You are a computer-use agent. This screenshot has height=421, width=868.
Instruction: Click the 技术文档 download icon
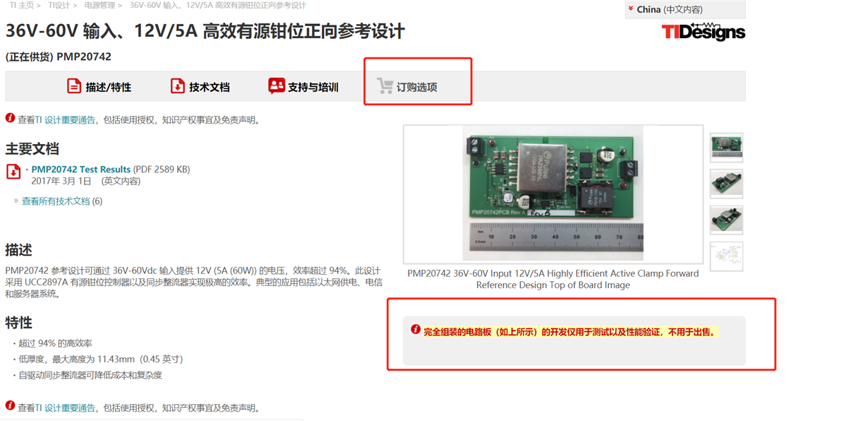click(x=178, y=86)
